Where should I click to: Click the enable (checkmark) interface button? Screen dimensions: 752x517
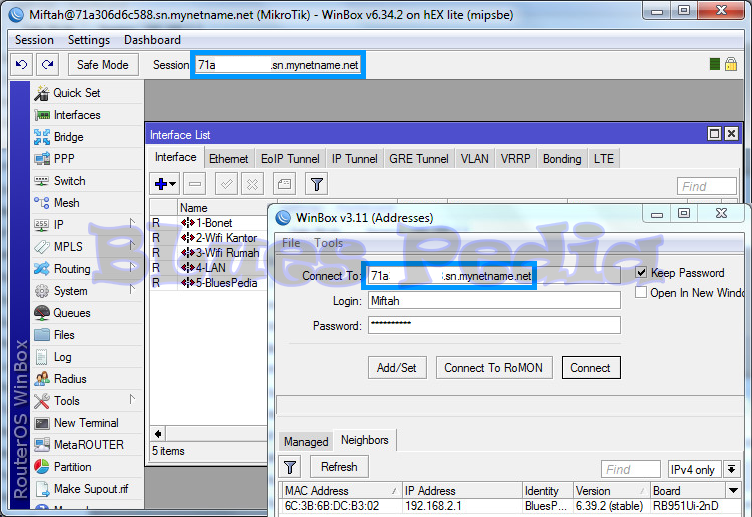coord(226,184)
